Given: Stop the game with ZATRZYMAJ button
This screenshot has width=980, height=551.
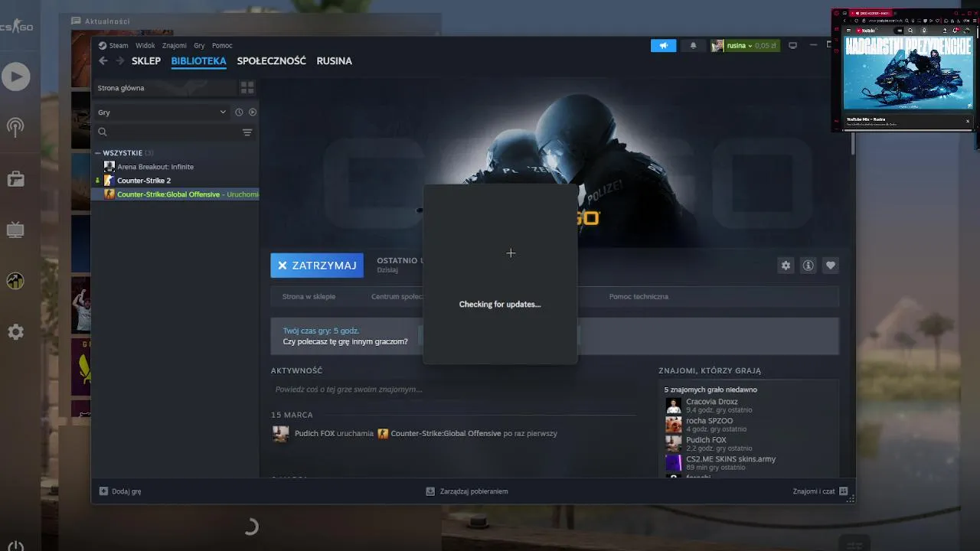Looking at the screenshot, I should (x=317, y=266).
